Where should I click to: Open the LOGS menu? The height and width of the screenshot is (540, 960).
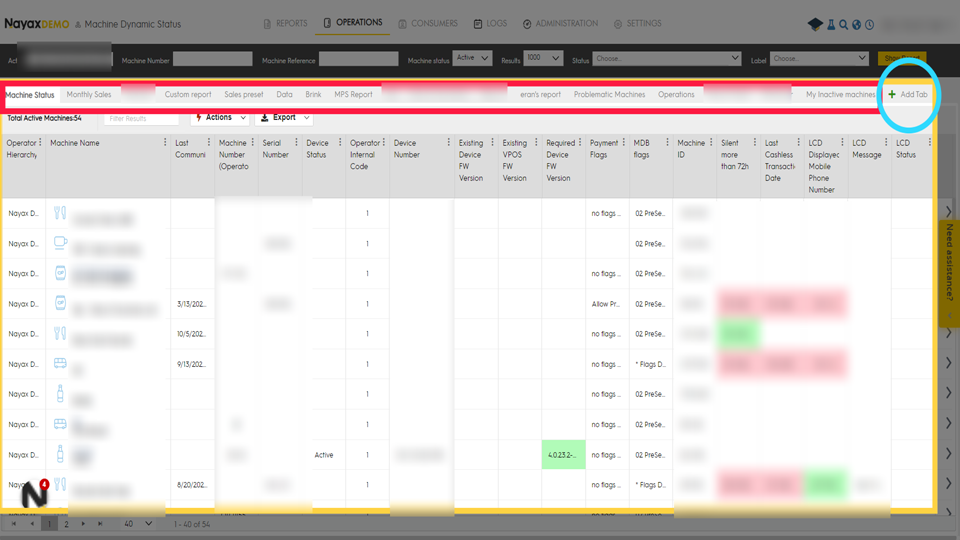pos(490,23)
